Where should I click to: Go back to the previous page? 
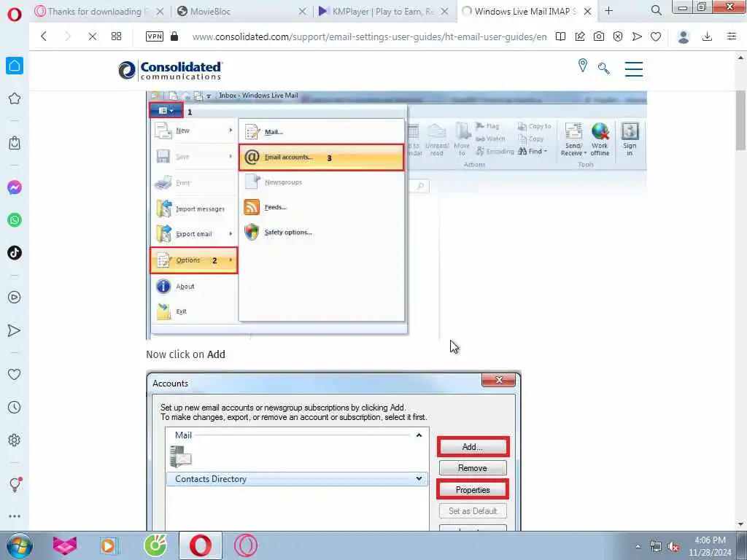point(44,36)
